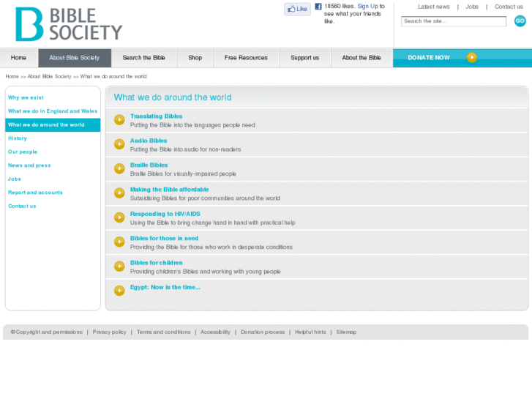
Task: Open the About Bible Society tab
Action: (x=75, y=58)
